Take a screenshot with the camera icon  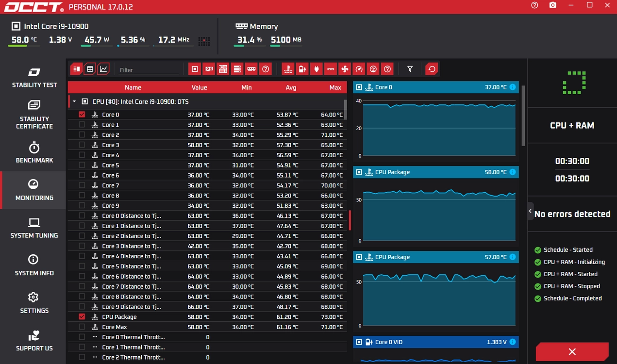[553, 5]
